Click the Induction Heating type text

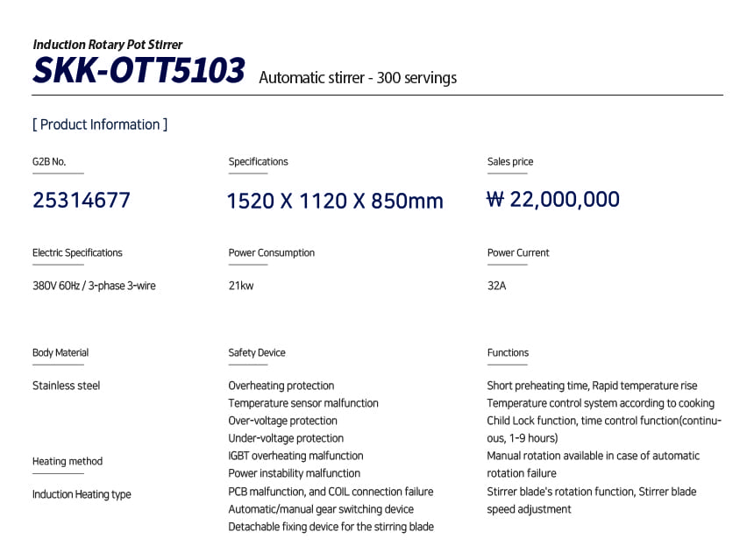click(x=82, y=494)
